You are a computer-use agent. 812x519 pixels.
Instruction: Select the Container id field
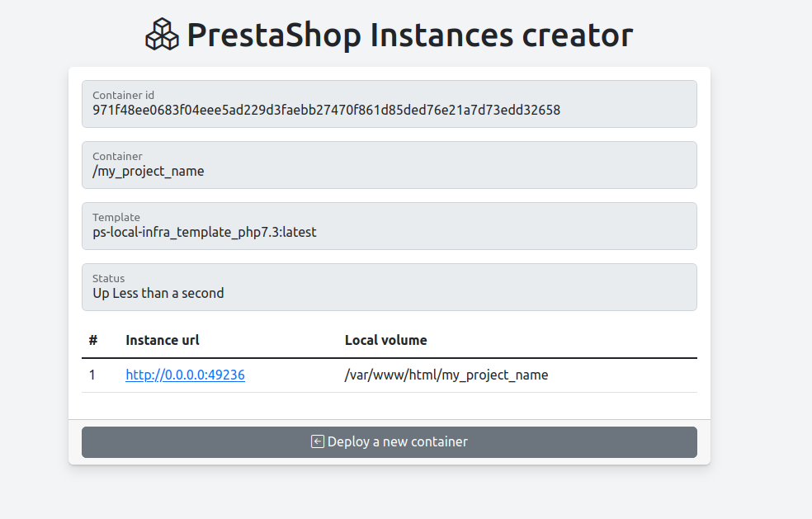(x=388, y=104)
